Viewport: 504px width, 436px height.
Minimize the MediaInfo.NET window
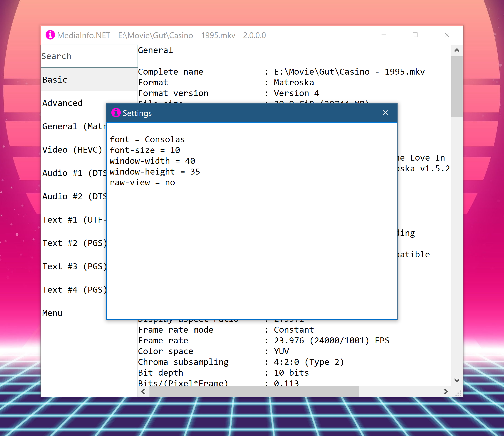(384, 35)
